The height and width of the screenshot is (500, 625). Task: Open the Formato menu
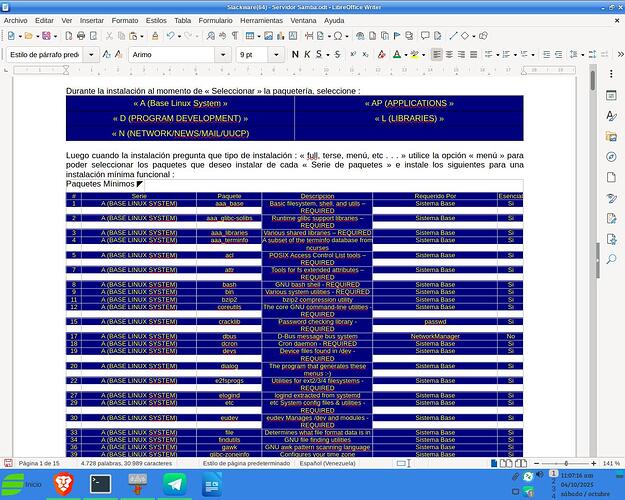[125, 20]
